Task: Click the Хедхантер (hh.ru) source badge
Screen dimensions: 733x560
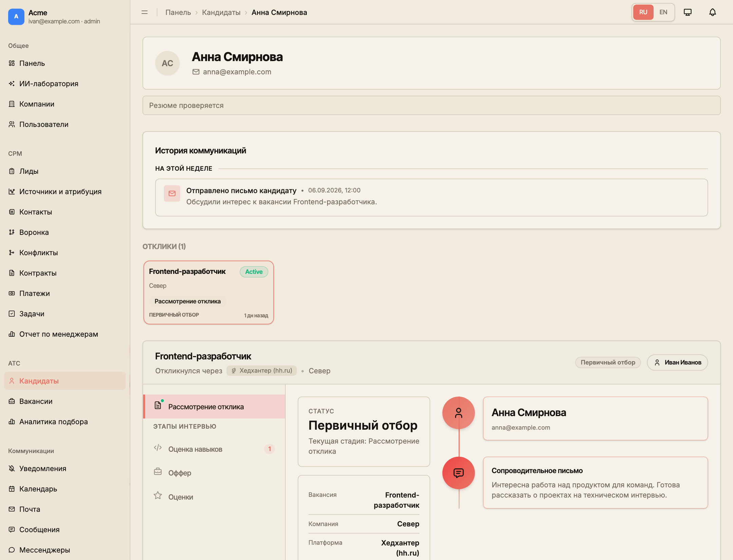Action: tap(261, 371)
